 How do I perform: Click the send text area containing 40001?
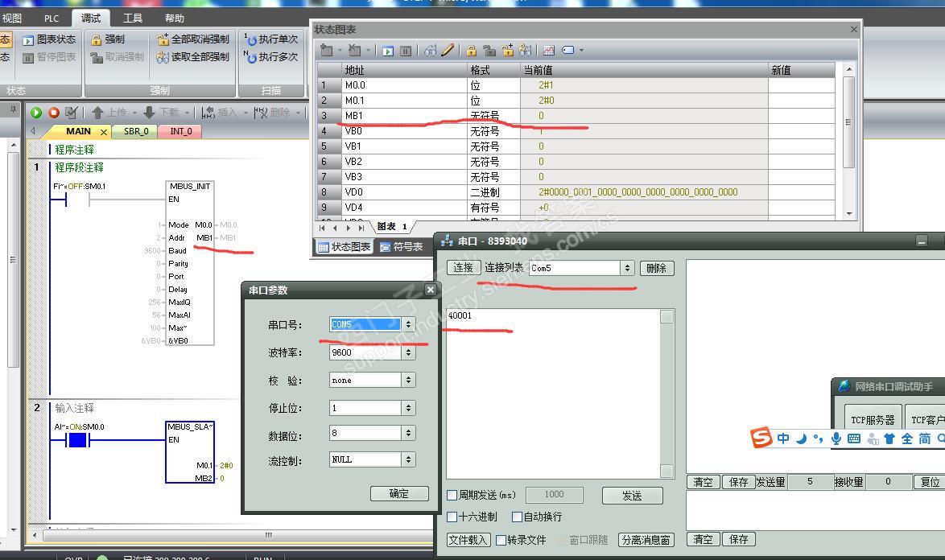[x=553, y=393]
